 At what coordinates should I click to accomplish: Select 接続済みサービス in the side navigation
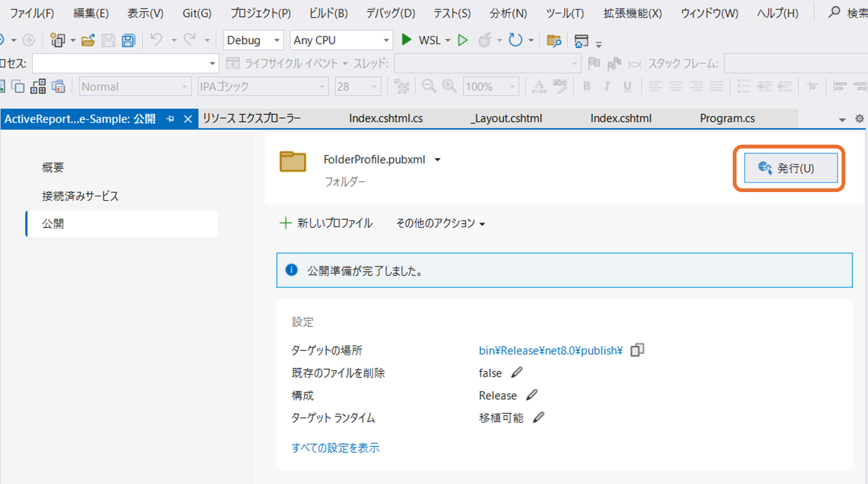click(80, 196)
